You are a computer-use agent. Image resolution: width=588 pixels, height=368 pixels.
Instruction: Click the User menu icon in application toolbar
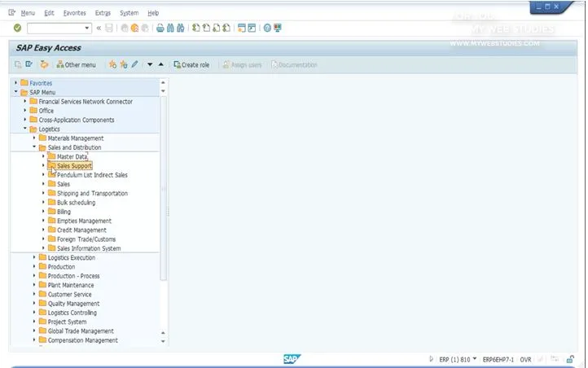18,64
